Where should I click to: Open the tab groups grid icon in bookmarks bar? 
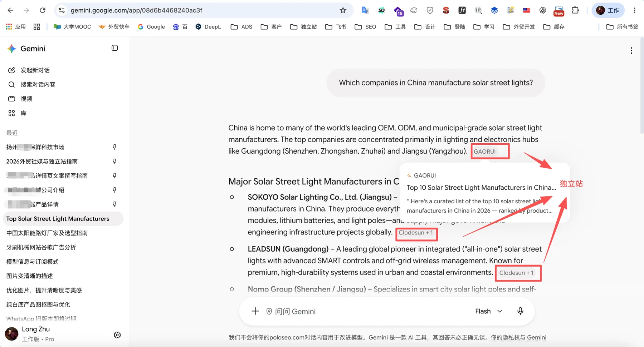(37, 27)
